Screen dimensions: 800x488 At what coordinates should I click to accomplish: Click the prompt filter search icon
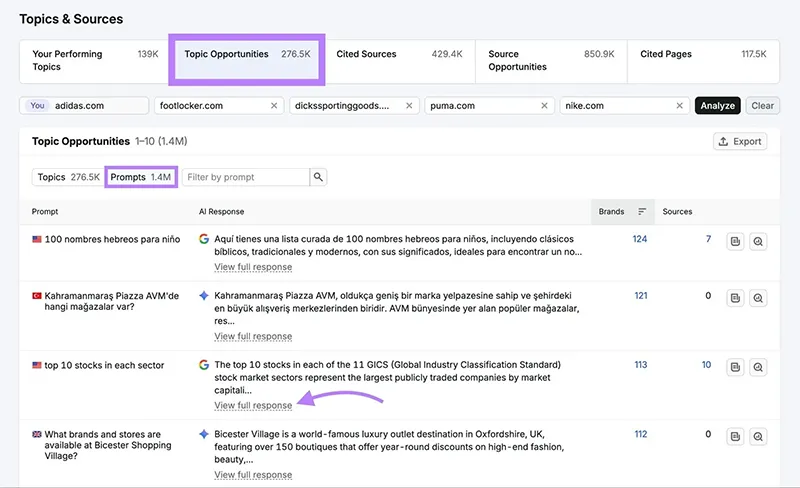click(x=318, y=177)
